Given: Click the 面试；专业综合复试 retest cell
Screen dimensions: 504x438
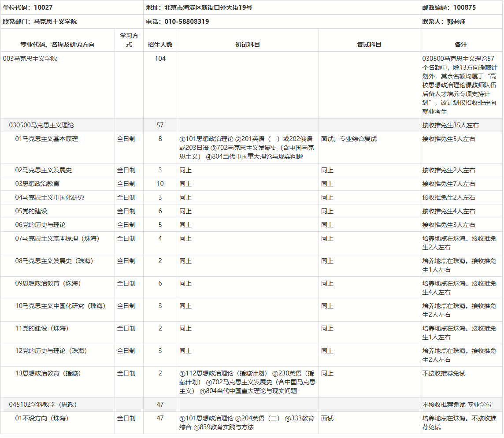Looking at the screenshot, I should pos(349,139).
